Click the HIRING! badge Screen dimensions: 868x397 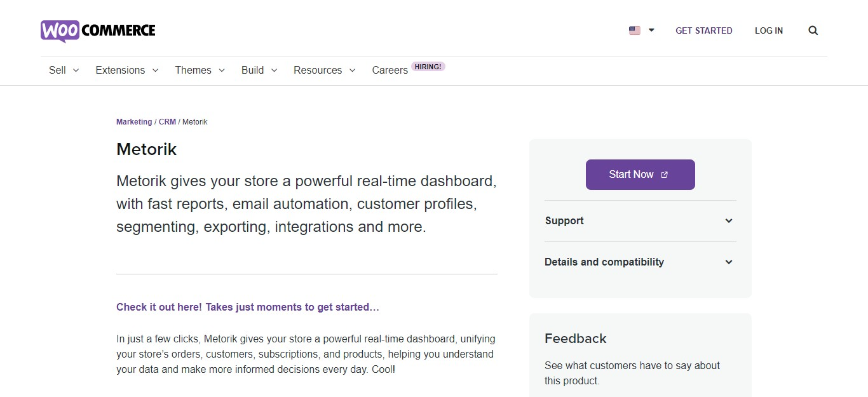(x=428, y=66)
